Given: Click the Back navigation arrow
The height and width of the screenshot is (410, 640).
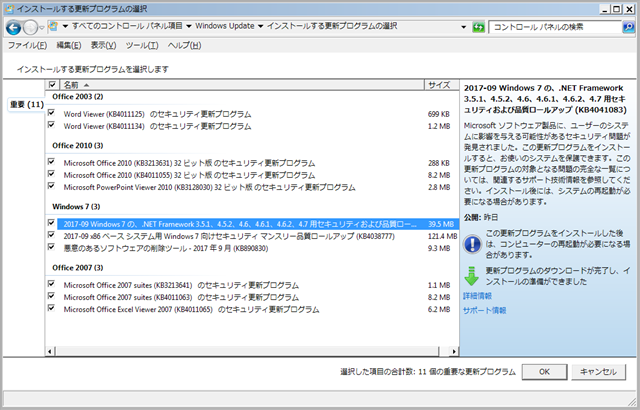Looking at the screenshot, I should 13,27.
